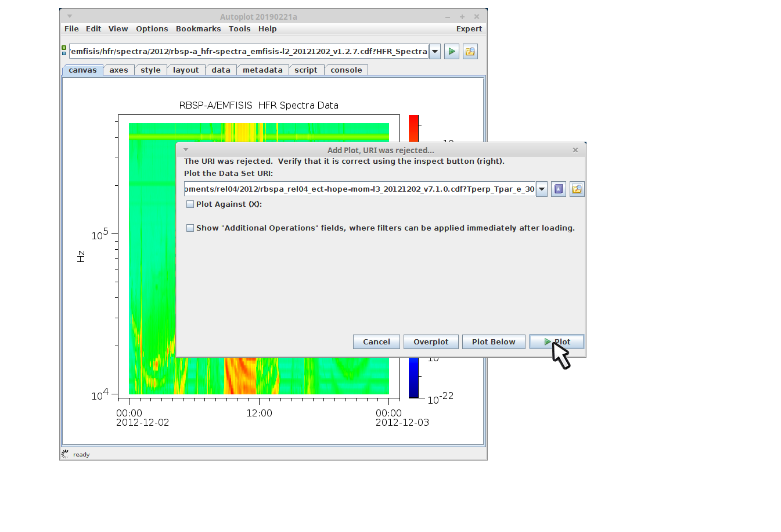Click the inspect folder icon in the Add Plot dialog
Image resolution: width=781 pixels, height=532 pixels.
point(577,189)
